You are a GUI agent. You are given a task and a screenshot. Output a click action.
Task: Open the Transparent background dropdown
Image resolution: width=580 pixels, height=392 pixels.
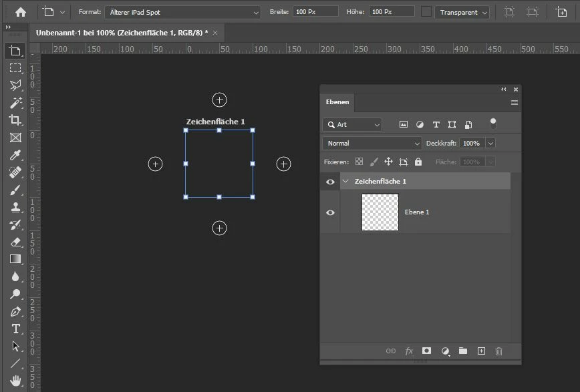[462, 12]
